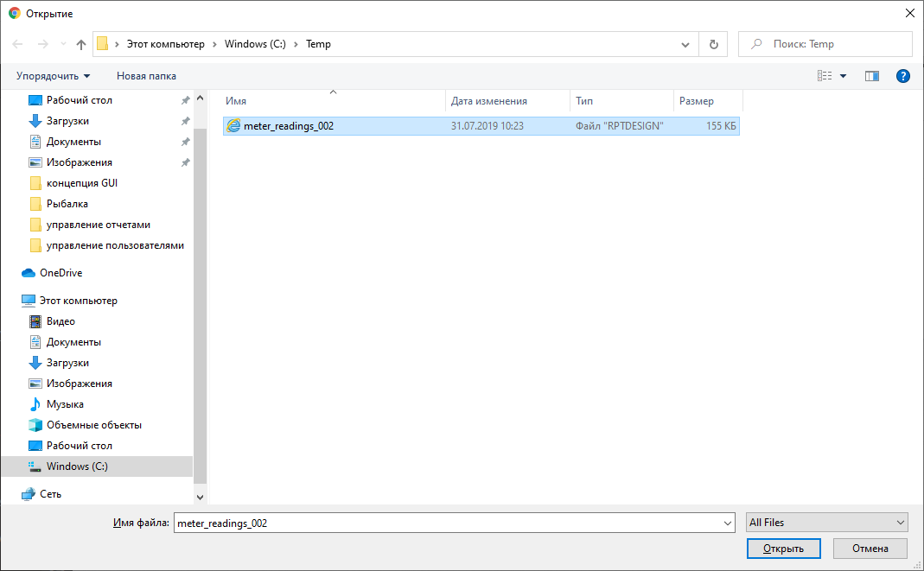Screen dimensions: 924x571
Task: Open Музыка folder in navigation tree
Action: click(65, 404)
